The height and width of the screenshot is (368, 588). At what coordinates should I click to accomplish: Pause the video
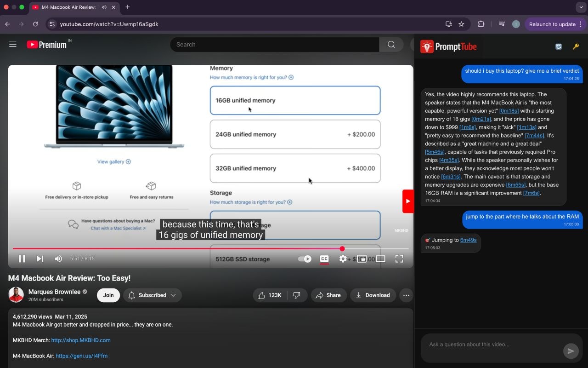[22, 259]
